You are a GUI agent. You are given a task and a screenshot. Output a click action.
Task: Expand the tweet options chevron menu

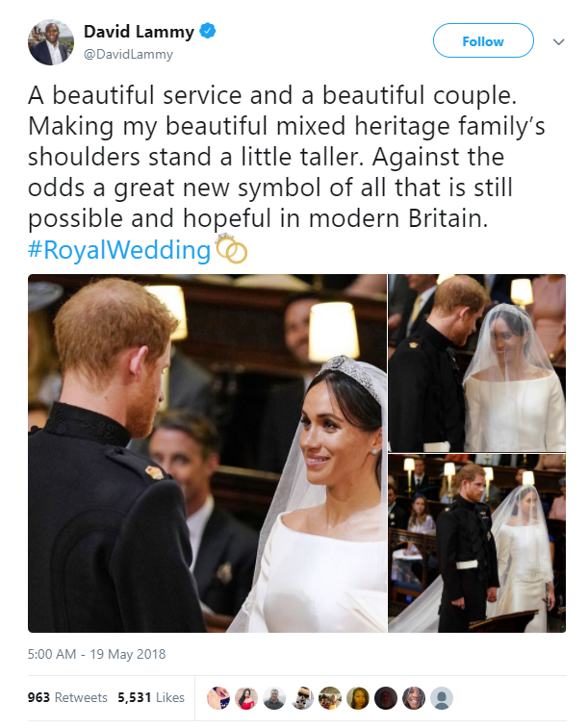tap(559, 41)
